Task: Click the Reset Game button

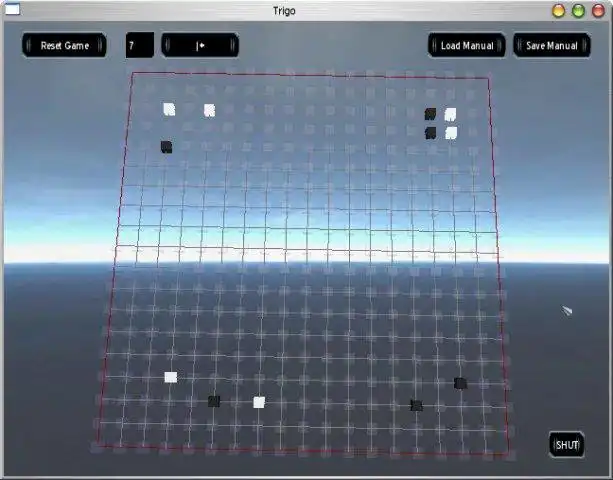Action: tap(65, 45)
